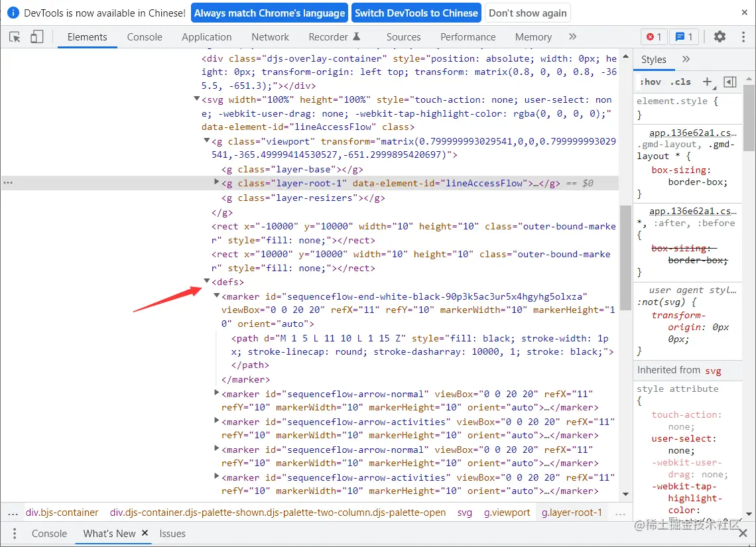Viewport: 756px width, 547px height.
Task: Dismiss the language notification bar
Action: tap(745, 13)
